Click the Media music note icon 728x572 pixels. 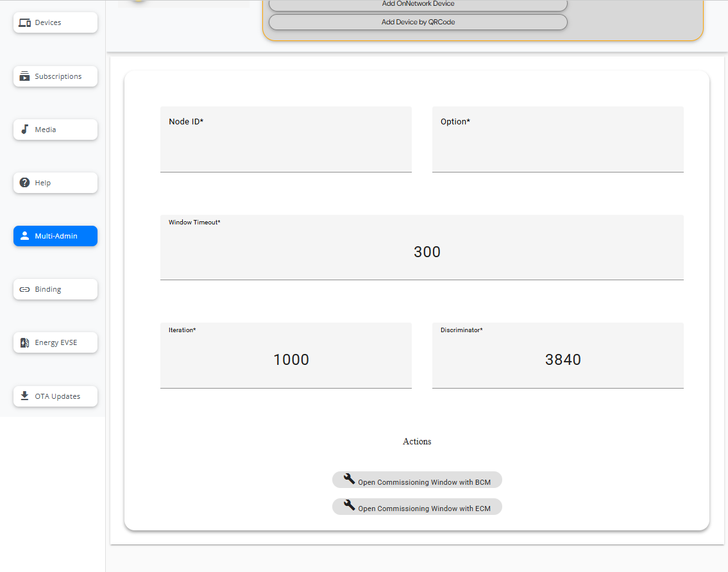click(25, 130)
